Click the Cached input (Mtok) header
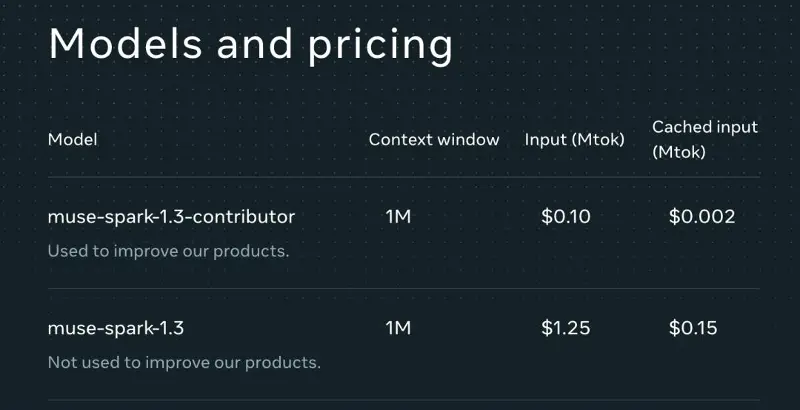 705,139
